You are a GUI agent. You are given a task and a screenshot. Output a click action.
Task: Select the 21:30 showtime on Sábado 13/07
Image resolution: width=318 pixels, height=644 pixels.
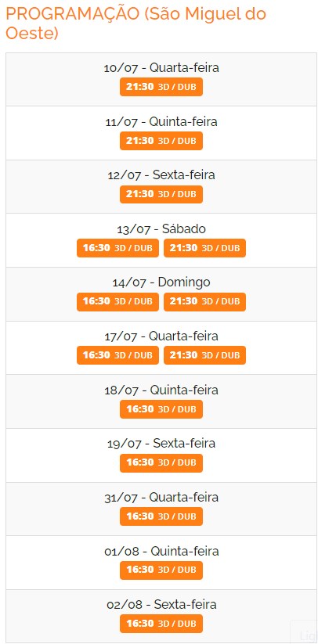pyautogui.click(x=204, y=248)
